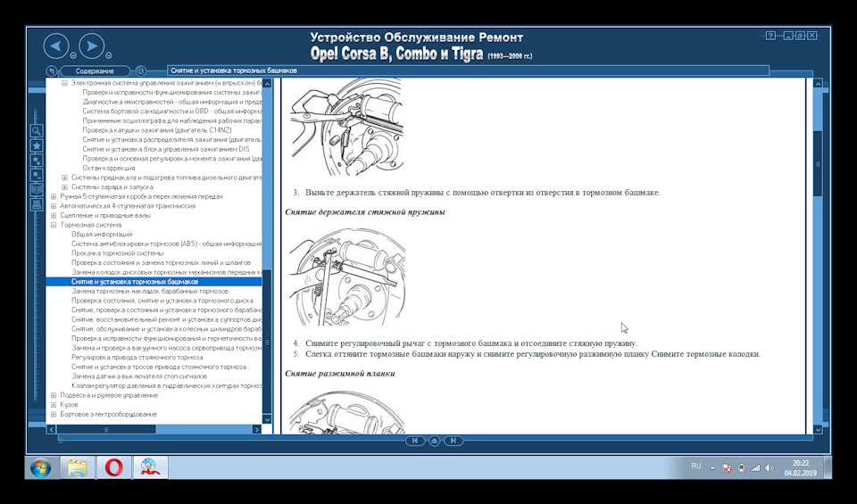
Task: Click the round icon right of Содержание
Action: click(140, 71)
